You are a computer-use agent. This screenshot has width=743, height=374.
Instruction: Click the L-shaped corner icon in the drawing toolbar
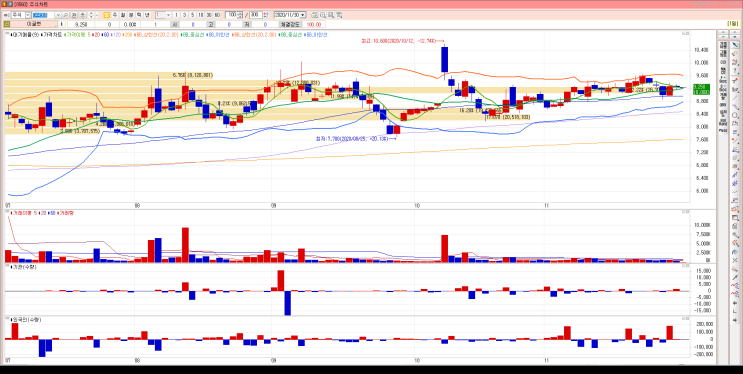coord(735,311)
